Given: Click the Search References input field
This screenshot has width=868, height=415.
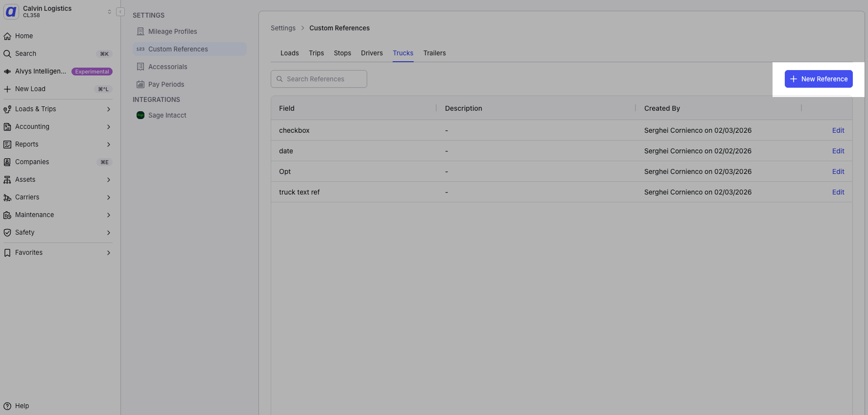Looking at the screenshot, I should pos(319,79).
